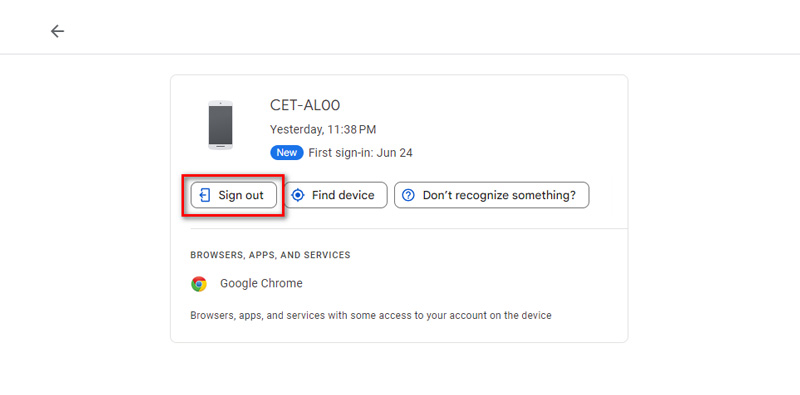Go back using the top-left arrow
Screen dimensions: 800x395
point(57,32)
